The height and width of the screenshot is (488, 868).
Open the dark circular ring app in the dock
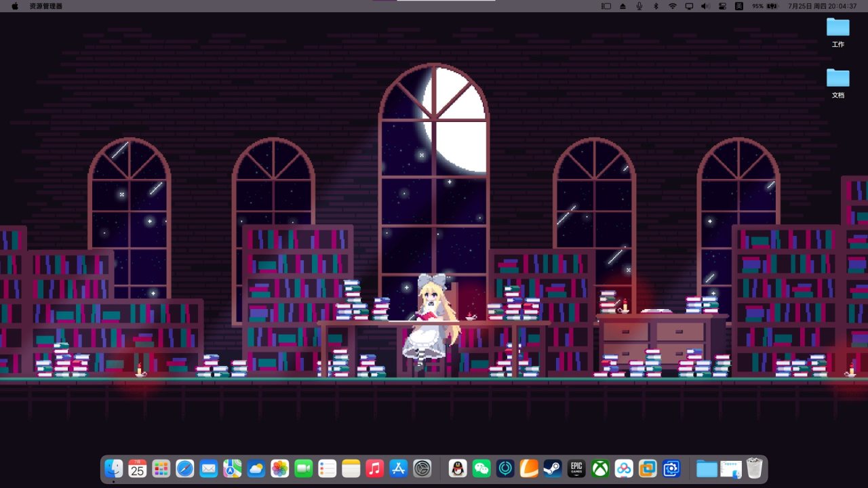point(505,468)
